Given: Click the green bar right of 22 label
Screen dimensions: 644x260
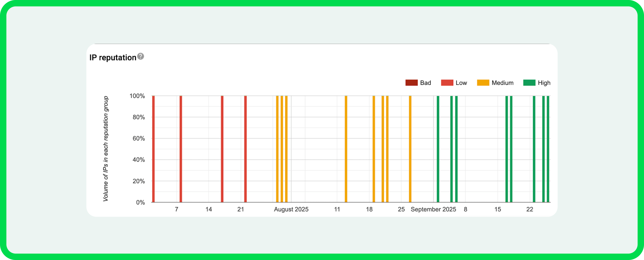Looking at the screenshot, I should 534,149.
